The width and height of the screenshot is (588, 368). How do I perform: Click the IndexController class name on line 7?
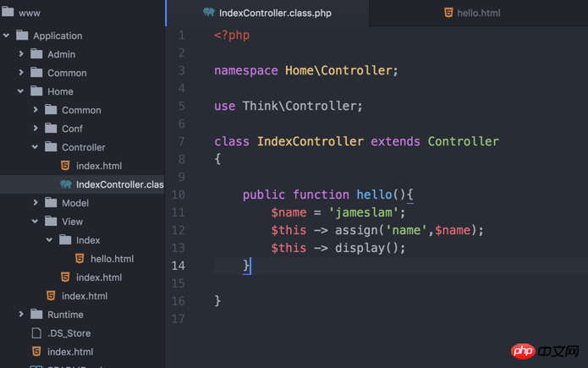pyautogui.click(x=310, y=141)
